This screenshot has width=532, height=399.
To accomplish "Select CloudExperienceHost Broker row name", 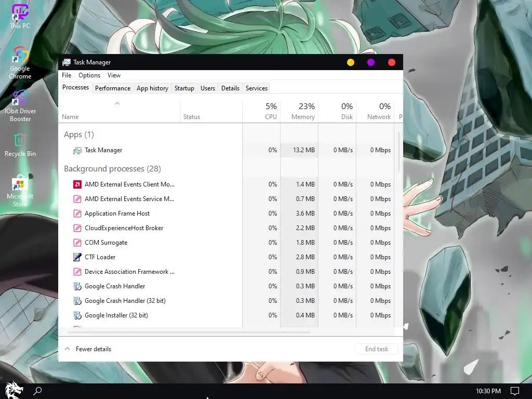I will [124, 228].
